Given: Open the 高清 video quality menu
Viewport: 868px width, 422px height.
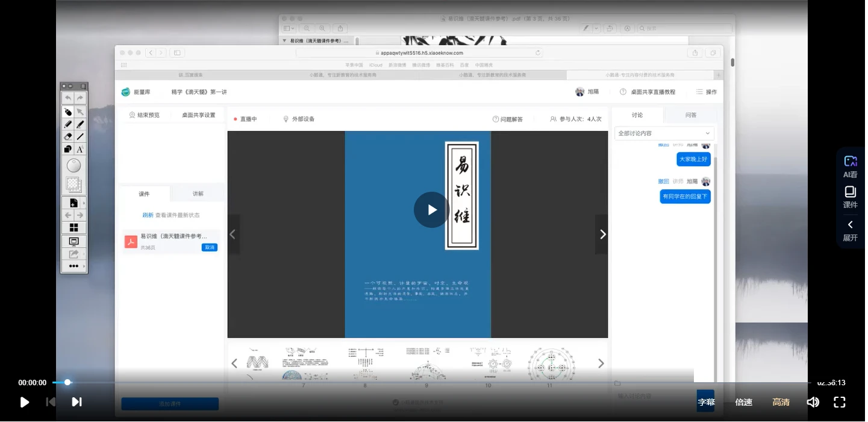Looking at the screenshot, I should (781, 402).
